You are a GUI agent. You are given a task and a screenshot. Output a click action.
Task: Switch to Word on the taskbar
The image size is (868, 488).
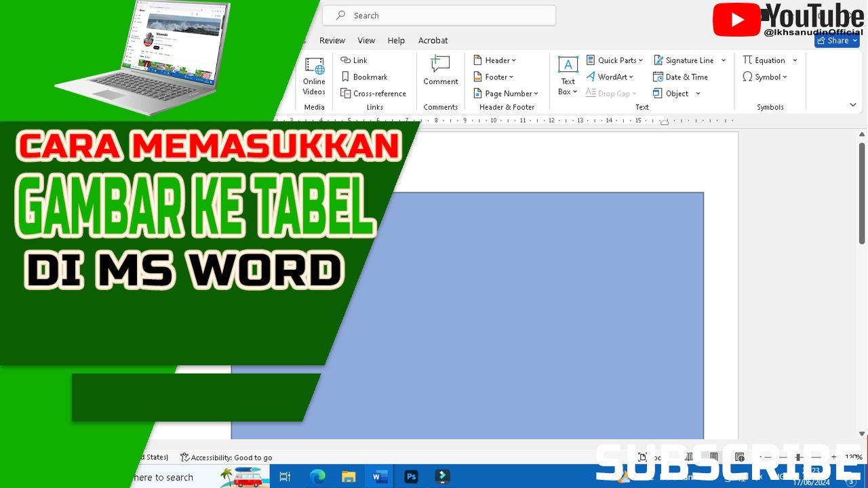point(380,476)
